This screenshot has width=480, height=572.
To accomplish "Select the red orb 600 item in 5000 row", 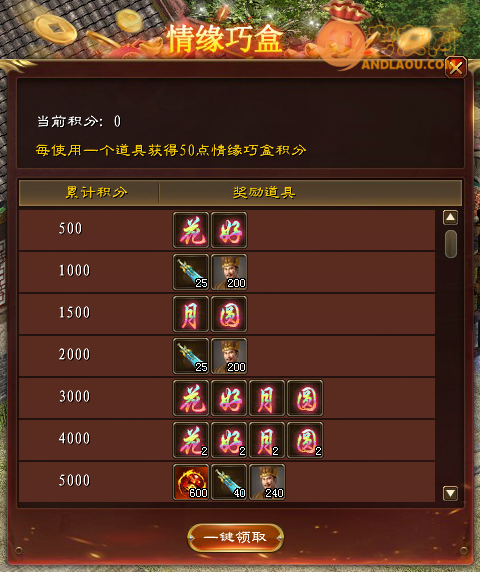I will click(x=191, y=482).
